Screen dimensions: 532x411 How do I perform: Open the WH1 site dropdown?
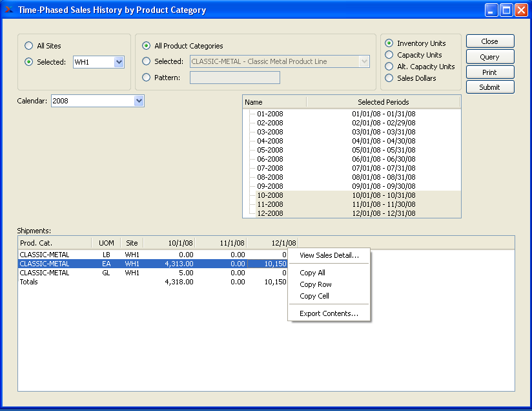119,62
